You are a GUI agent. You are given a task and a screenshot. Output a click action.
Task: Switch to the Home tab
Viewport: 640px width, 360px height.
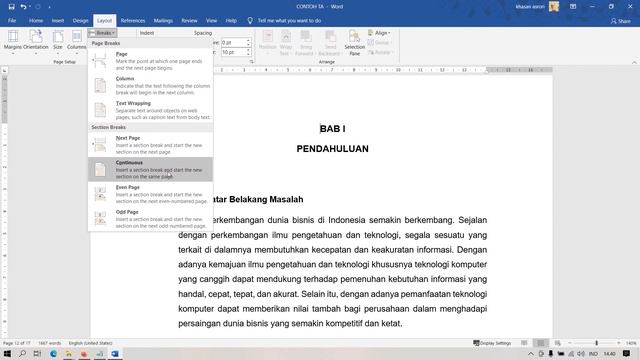pos(36,20)
